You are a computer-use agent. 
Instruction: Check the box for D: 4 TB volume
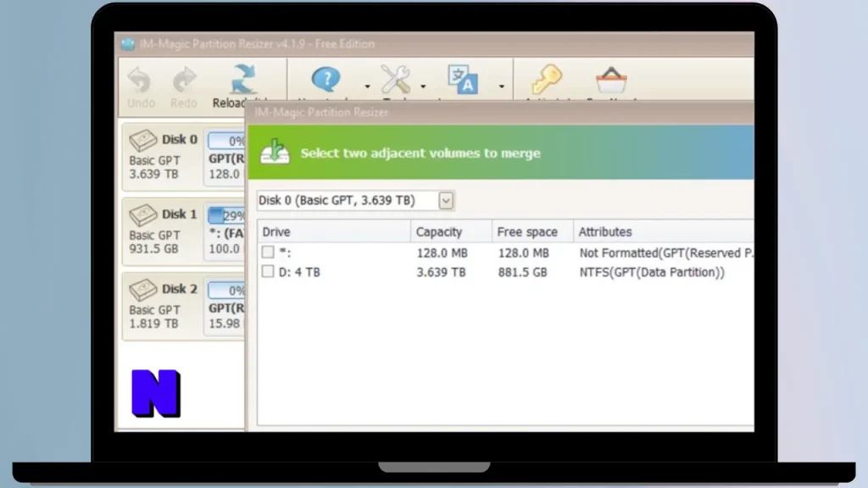tap(268, 272)
